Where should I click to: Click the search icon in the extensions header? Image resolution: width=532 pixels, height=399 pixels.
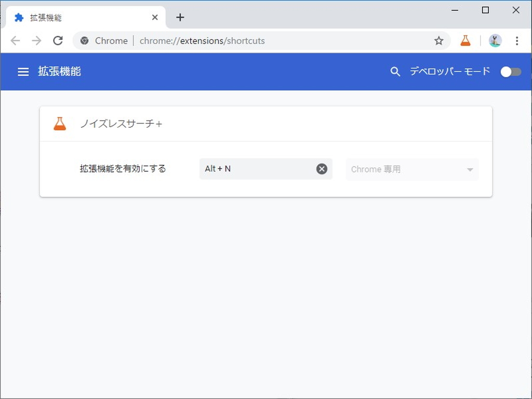tap(395, 72)
